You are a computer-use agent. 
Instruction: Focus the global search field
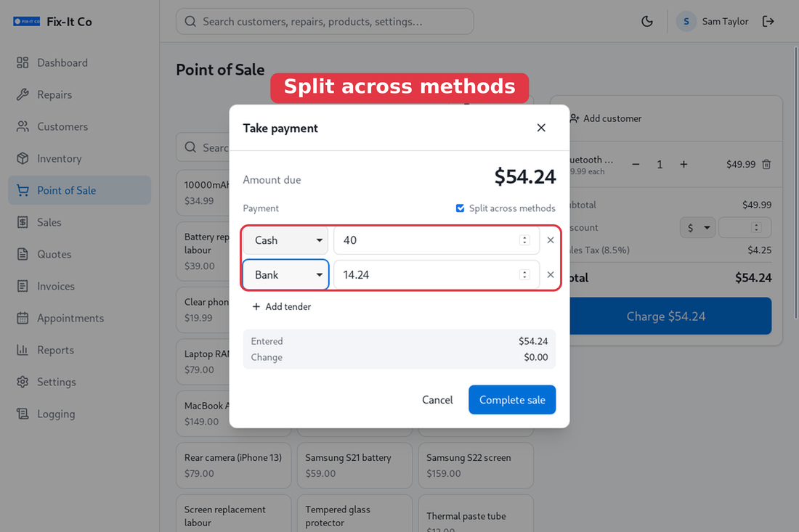(325, 21)
